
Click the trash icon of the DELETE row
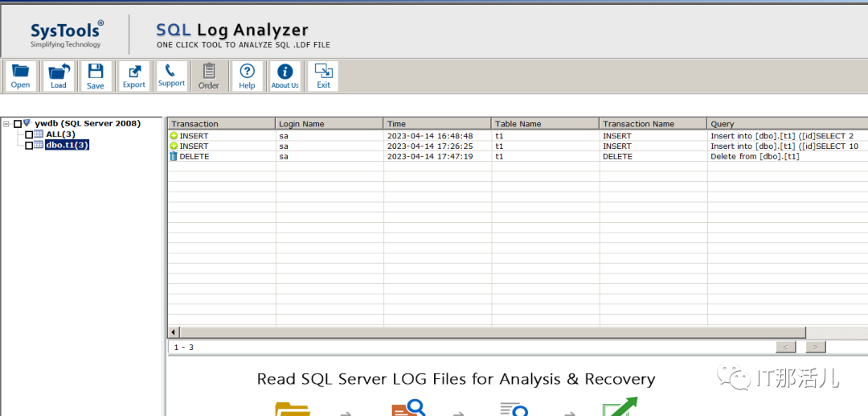[174, 157]
